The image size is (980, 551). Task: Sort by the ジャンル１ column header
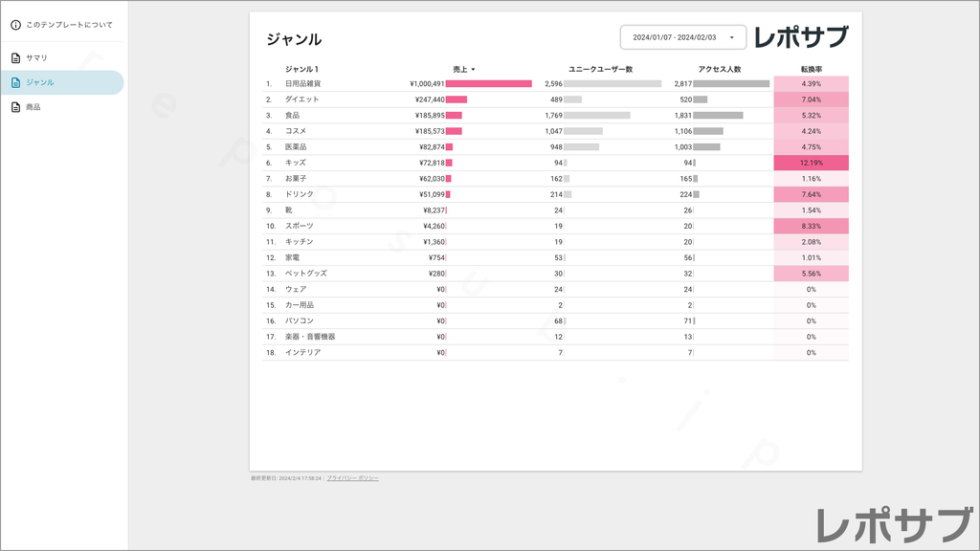[x=302, y=69]
